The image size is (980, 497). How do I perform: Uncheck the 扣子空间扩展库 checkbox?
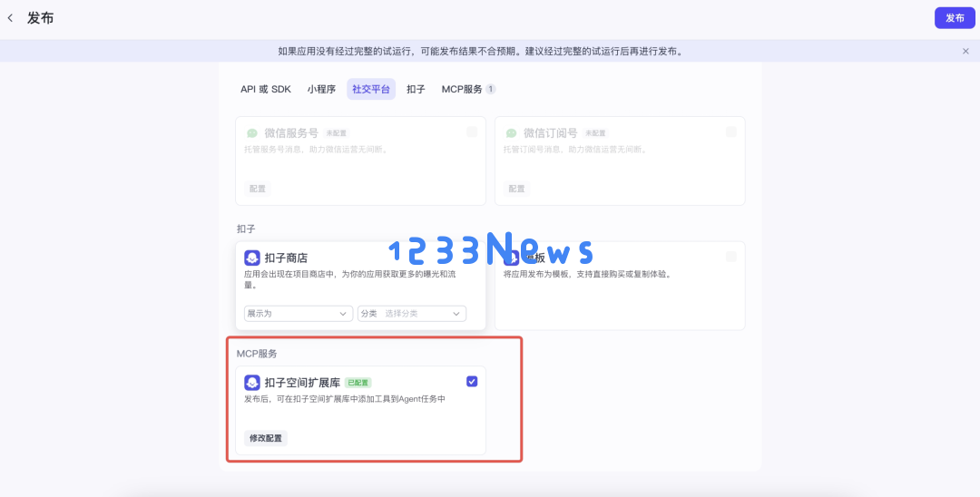pos(472,382)
